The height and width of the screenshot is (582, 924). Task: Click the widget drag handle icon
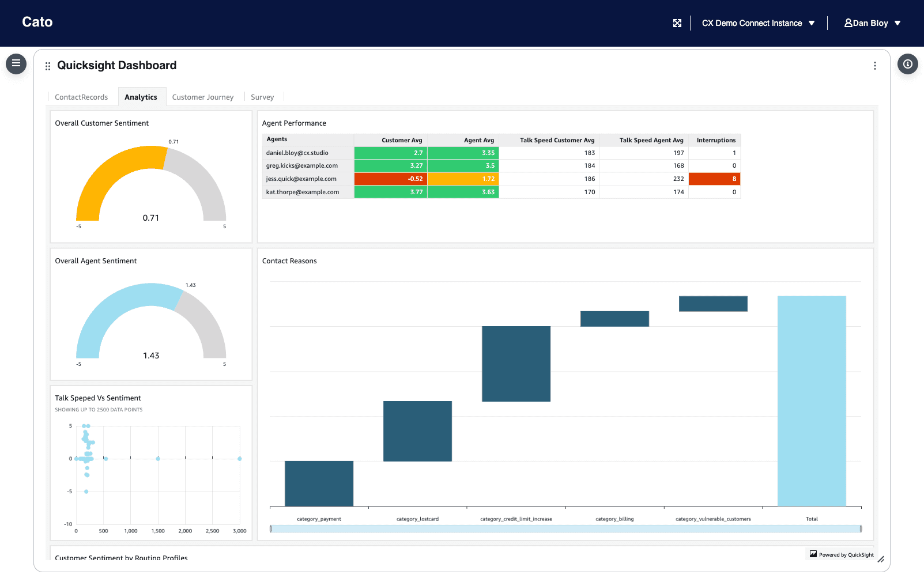[x=48, y=66]
